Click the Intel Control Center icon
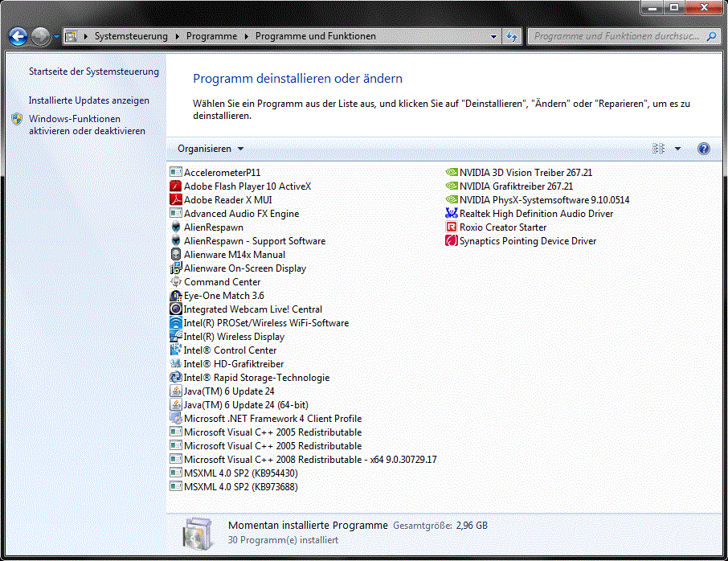The height and width of the screenshot is (561, 728). tap(175, 350)
